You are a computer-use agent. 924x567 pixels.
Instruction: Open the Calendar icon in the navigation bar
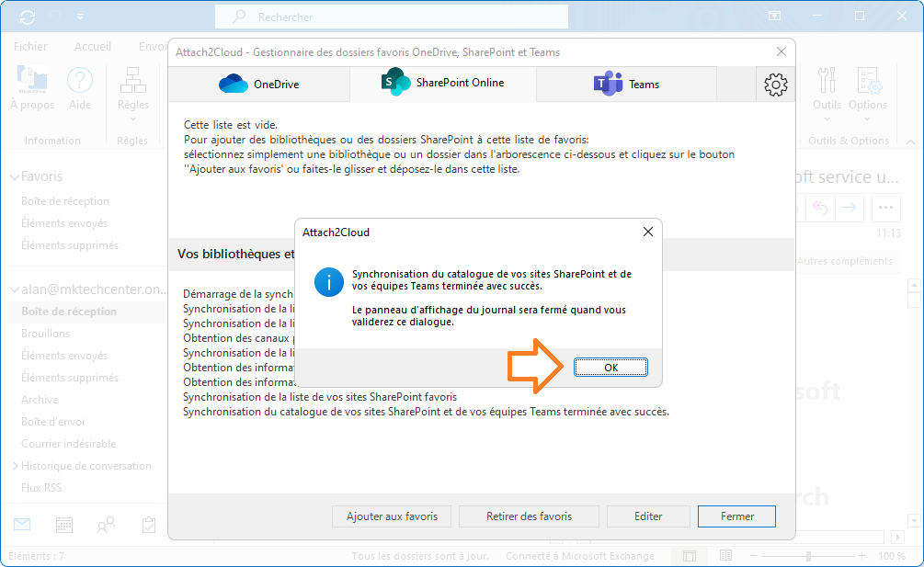[x=63, y=524]
